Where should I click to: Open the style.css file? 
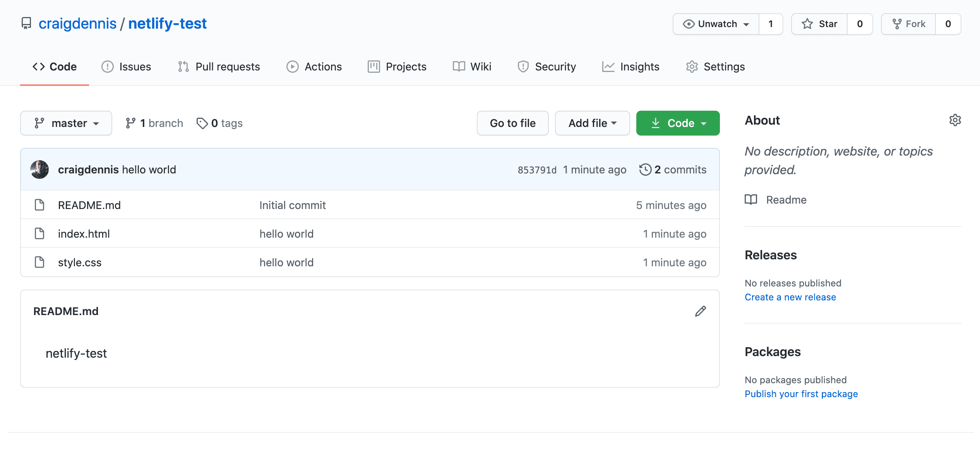point(80,262)
